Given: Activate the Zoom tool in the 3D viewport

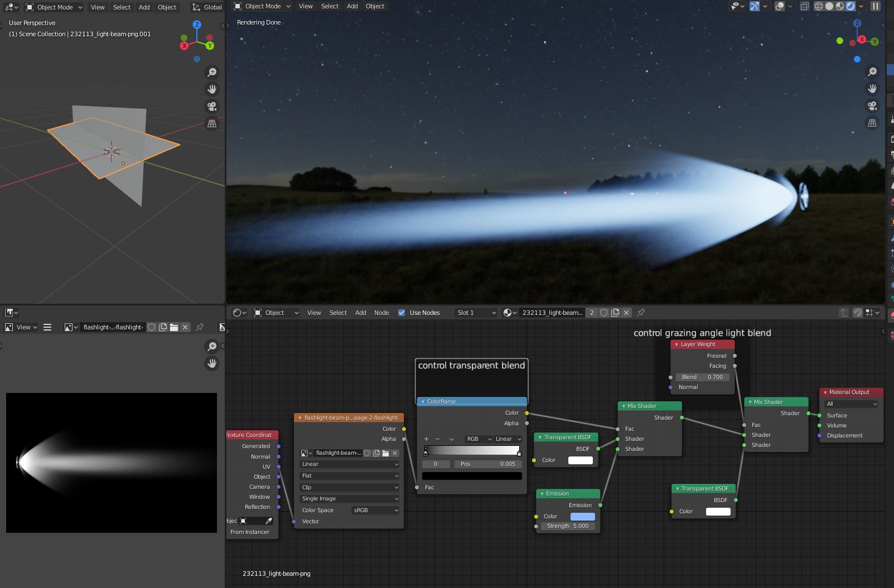Looking at the screenshot, I should pos(211,72).
